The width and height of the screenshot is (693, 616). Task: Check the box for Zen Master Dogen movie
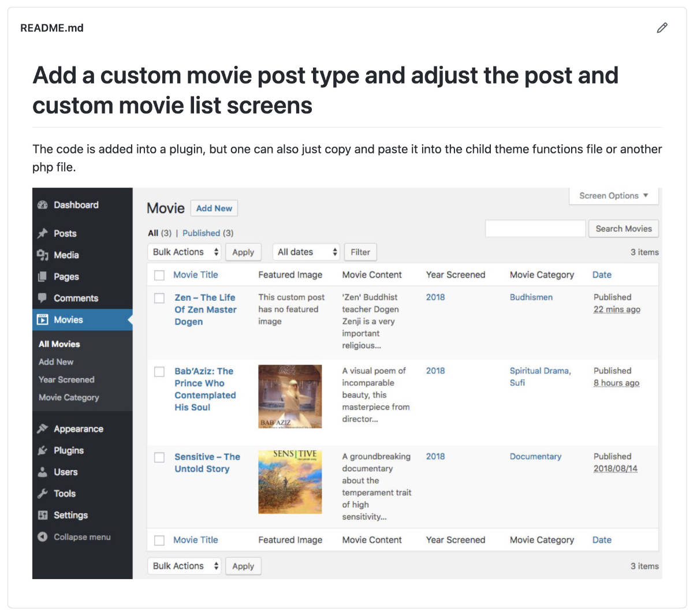click(x=159, y=298)
